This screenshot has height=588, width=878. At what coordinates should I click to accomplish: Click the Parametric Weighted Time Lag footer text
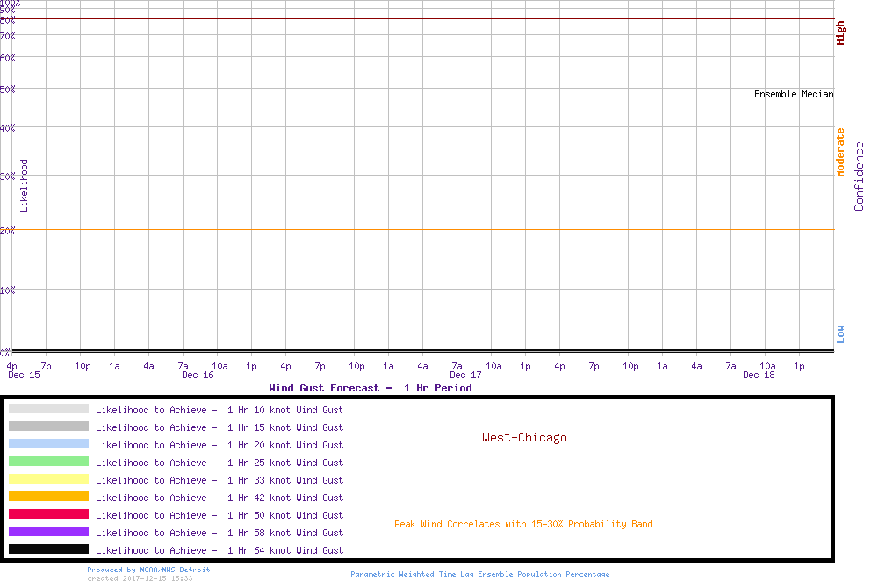[479, 574]
